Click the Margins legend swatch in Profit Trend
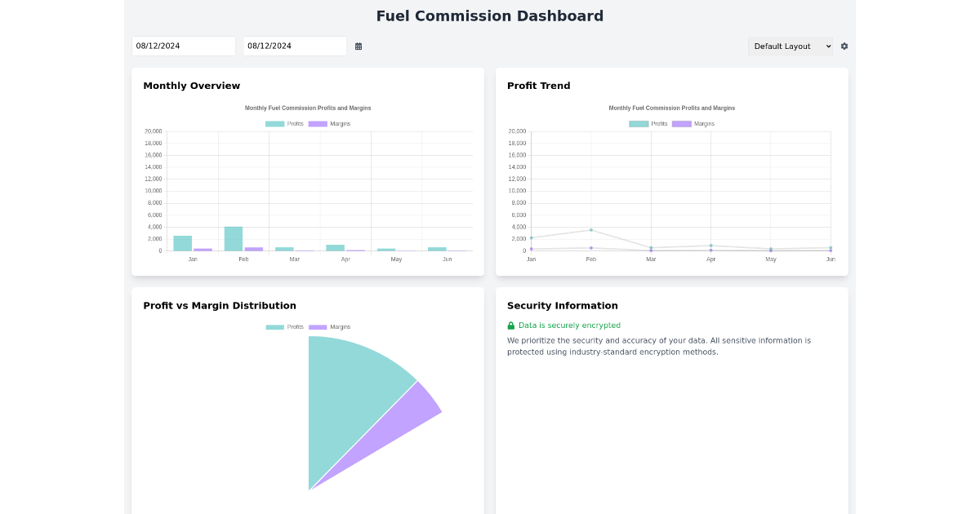This screenshot has width=980, height=514. point(681,123)
